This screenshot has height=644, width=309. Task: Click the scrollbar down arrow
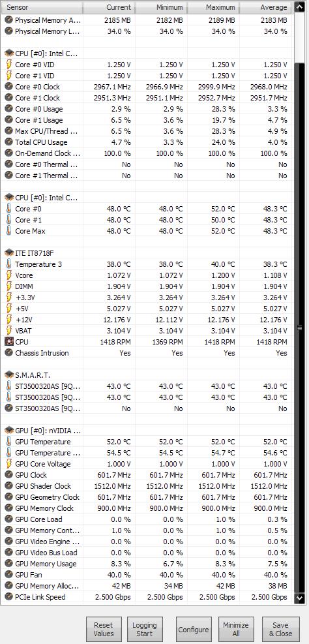point(300,598)
